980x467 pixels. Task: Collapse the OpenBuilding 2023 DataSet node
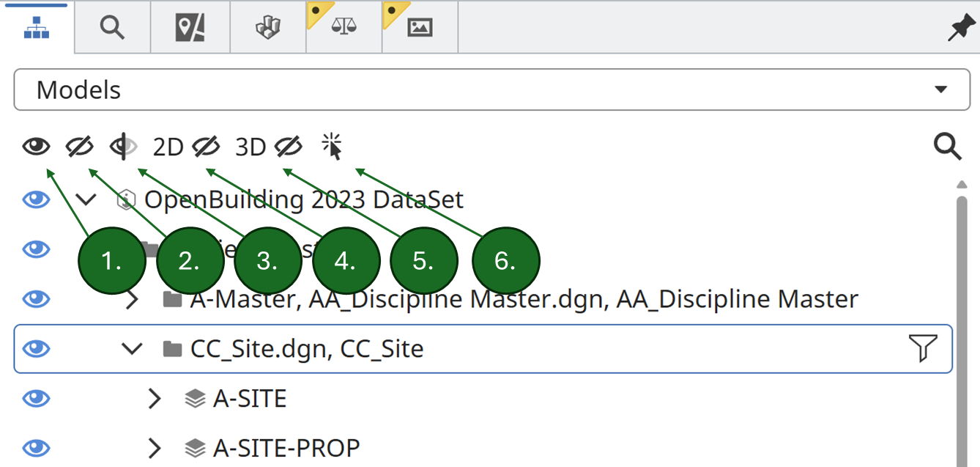[86, 199]
